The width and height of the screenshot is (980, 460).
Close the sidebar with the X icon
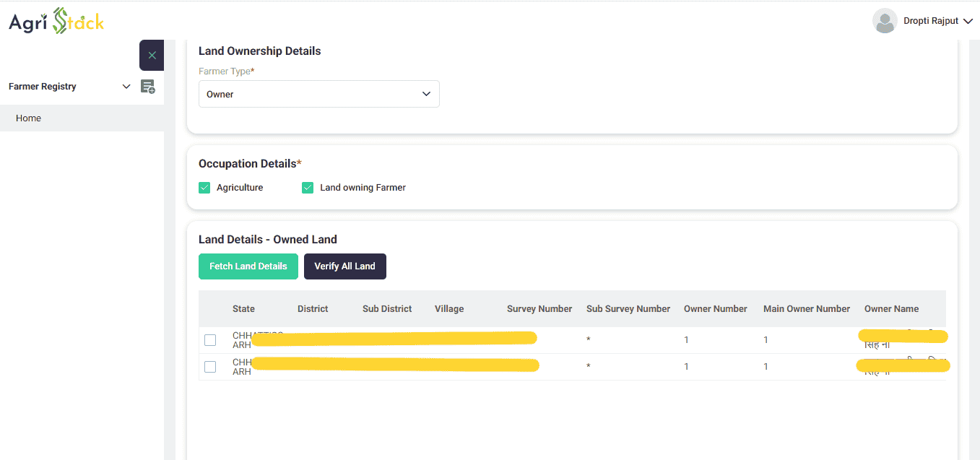click(x=152, y=56)
